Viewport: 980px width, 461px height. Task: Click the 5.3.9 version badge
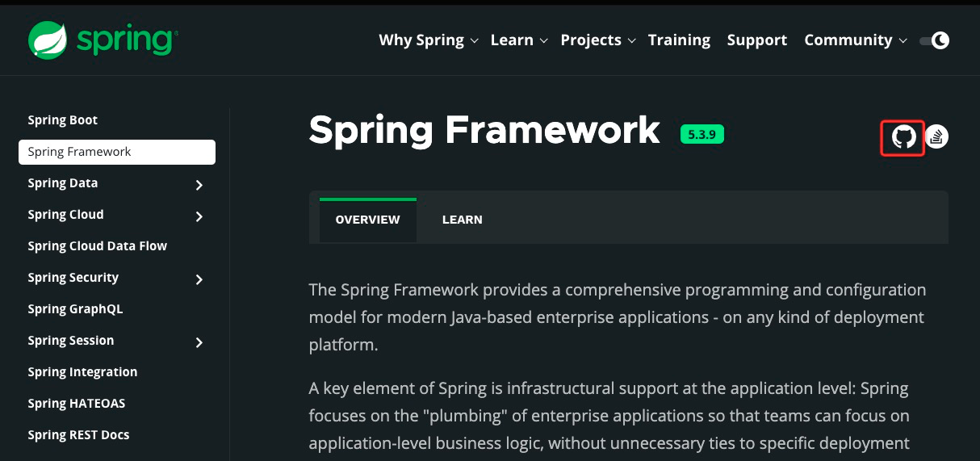coord(702,135)
